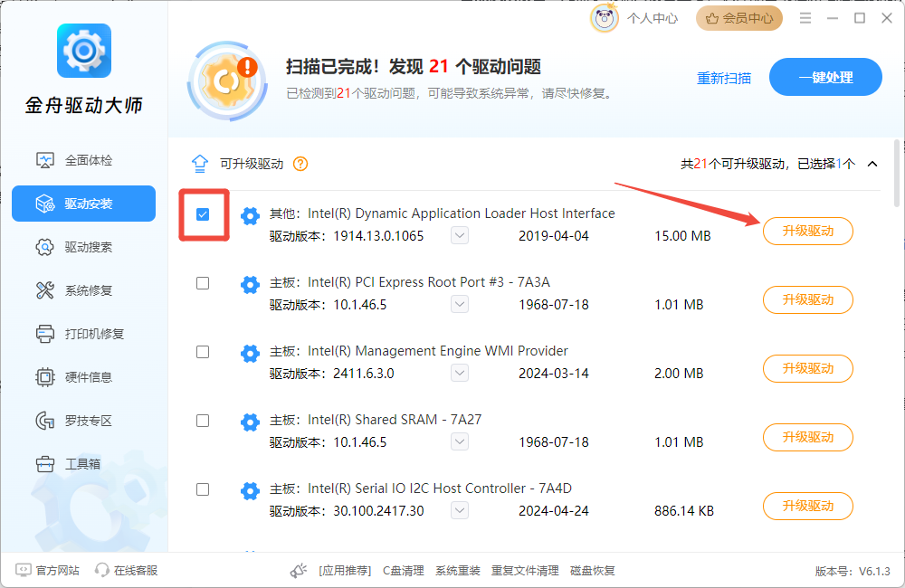The width and height of the screenshot is (905, 588).
Task: Maximize the window
Action: click(860, 18)
